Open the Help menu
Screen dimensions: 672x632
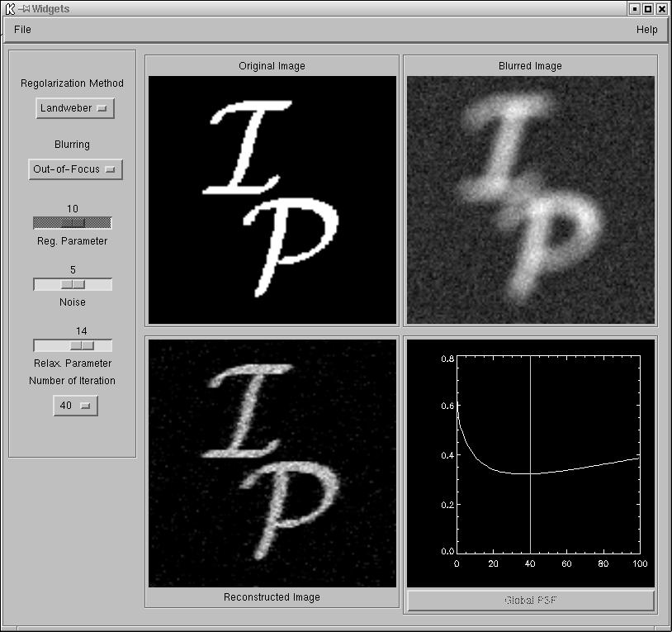click(x=646, y=30)
